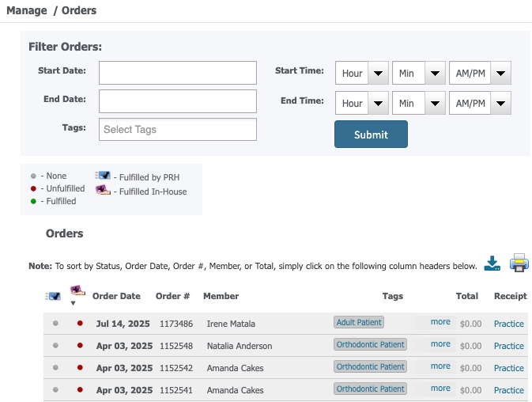Open the Start Time AM/PM dropdown
Screen dimensions: 532x402
click(480, 73)
